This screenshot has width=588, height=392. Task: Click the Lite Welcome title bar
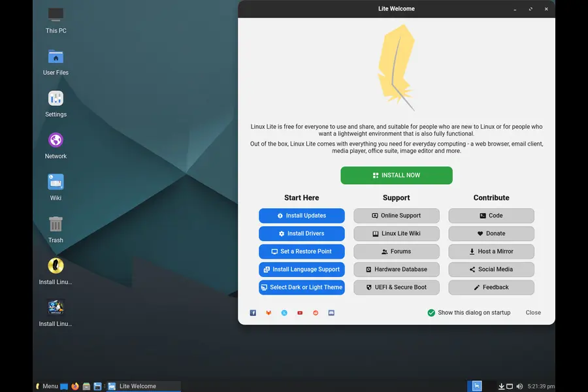(397, 8)
